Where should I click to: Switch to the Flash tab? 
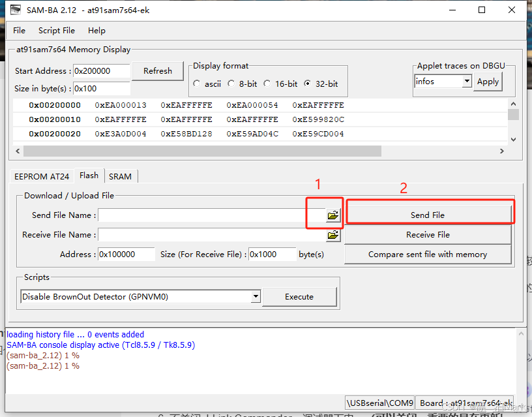click(89, 176)
